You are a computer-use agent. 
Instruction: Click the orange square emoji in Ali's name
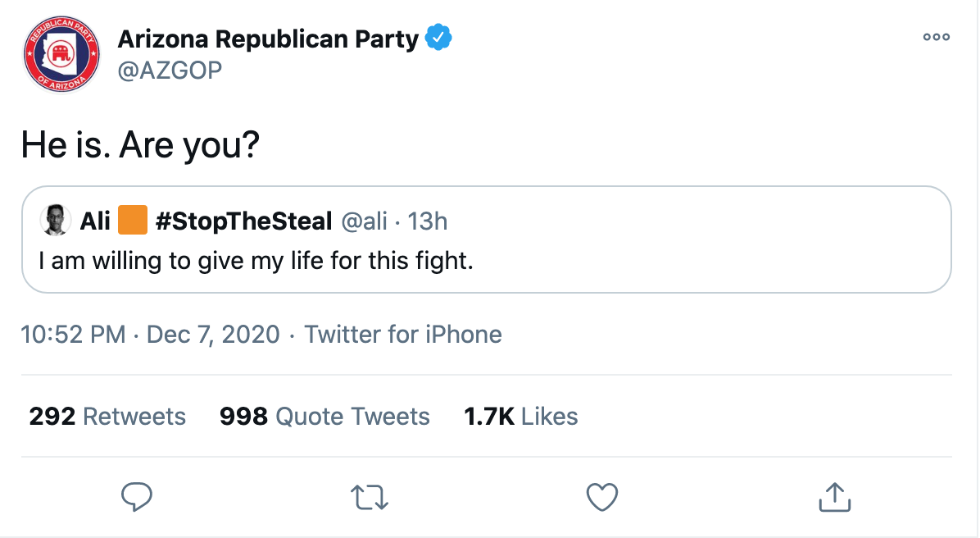pyautogui.click(x=132, y=221)
